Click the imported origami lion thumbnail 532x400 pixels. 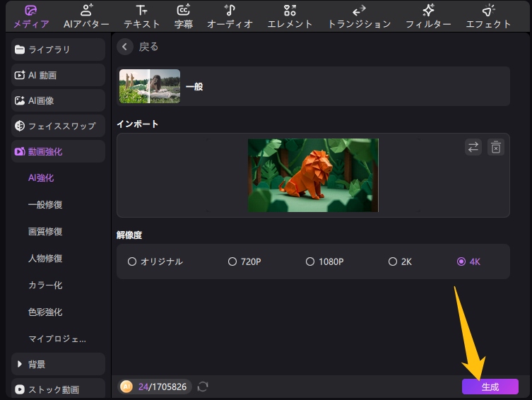click(313, 175)
